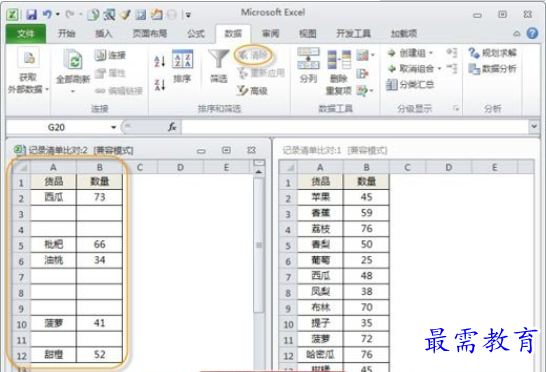Open the Name Box dropdown arrow
The width and height of the screenshot is (546, 372).
tap(114, 127)
